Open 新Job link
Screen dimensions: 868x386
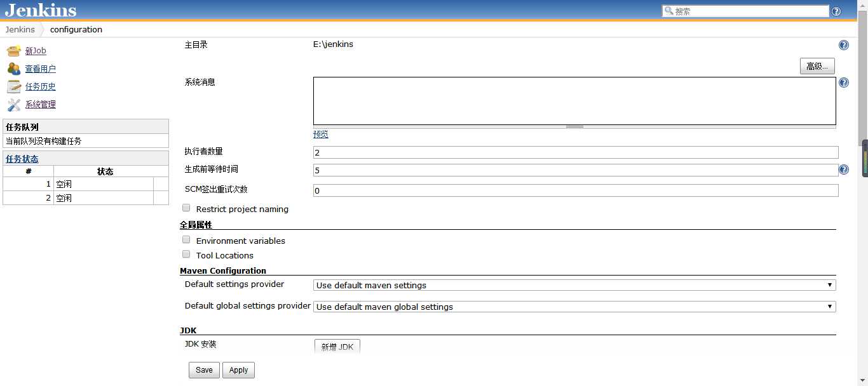coord(36,51)
